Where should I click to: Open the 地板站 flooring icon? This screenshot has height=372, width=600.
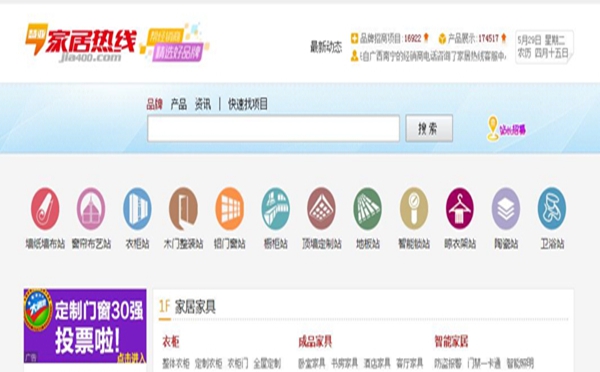point(368,209)
